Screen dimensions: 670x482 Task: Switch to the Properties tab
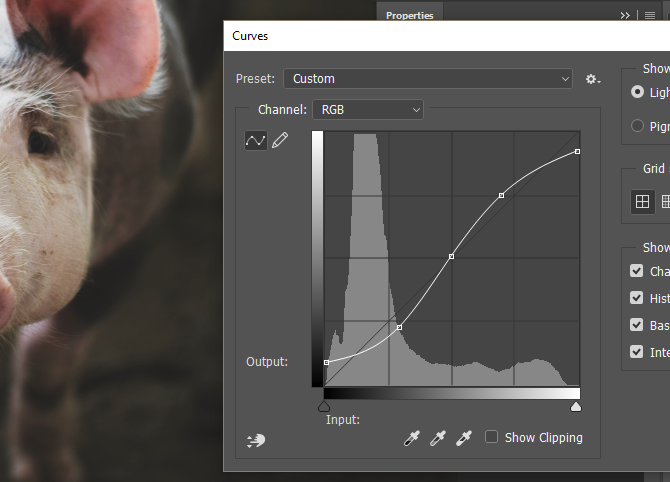[409, 16]
